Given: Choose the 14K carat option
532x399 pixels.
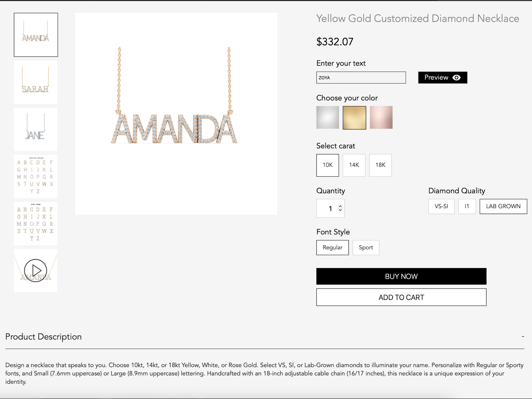Looking at the screenshot, I should pyautogui.click(x=354, y=165).
